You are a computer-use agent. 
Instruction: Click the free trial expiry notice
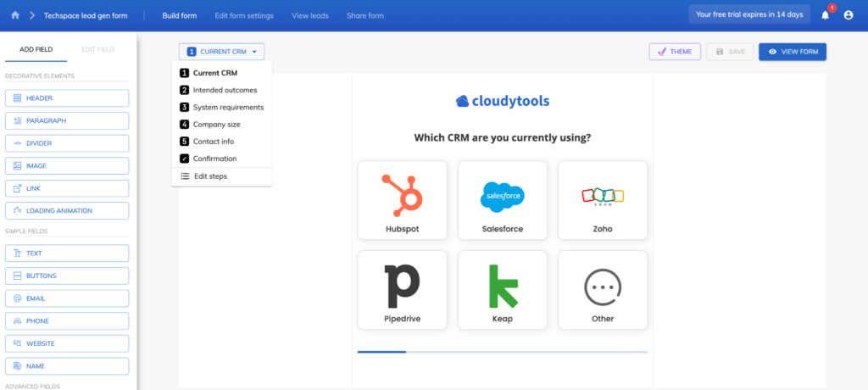749,15
